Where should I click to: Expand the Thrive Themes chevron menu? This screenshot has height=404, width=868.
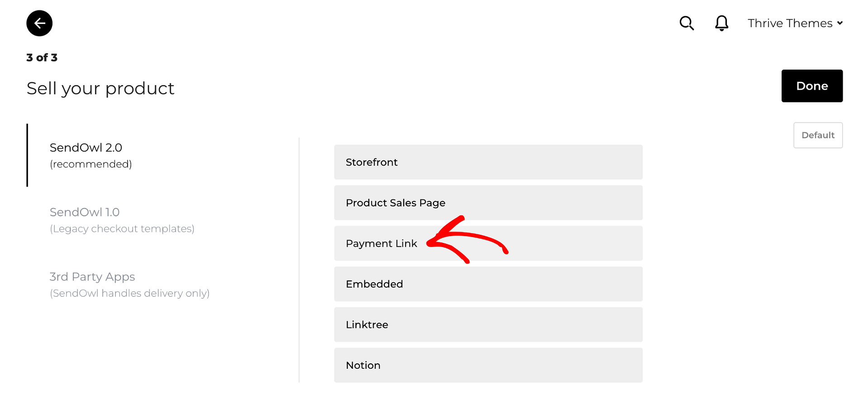point(840,23)
